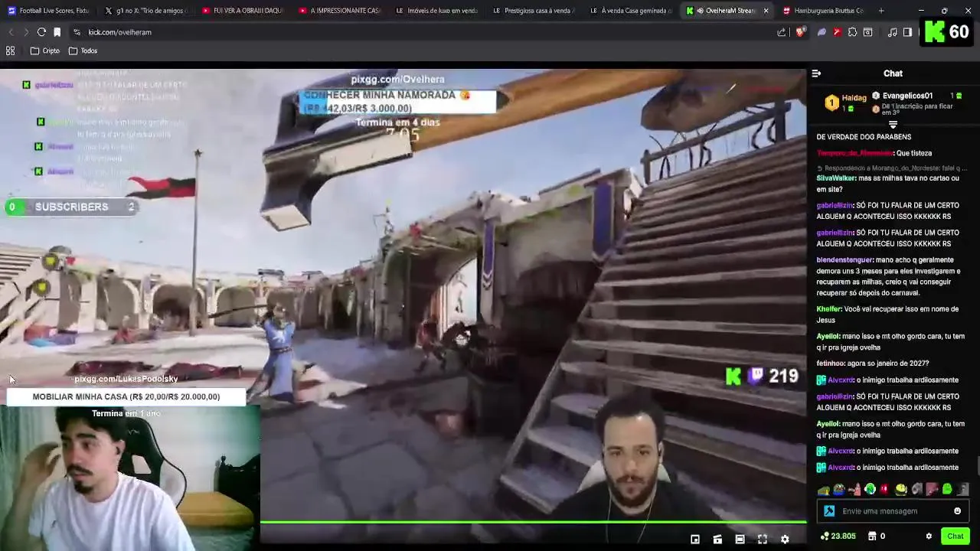Open chat settings gear next to Chat button
Screen dimensions: 980x551
coord(929,536)
